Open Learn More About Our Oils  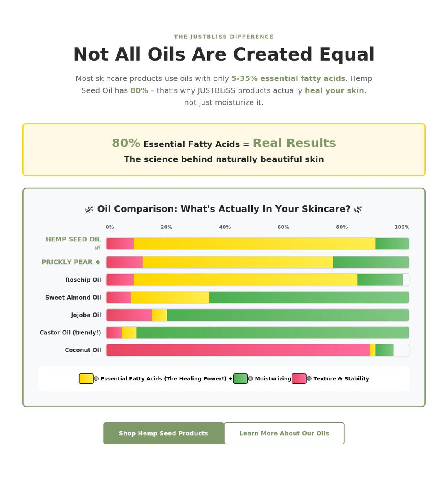pyautogui.click(x=284, y=433)
